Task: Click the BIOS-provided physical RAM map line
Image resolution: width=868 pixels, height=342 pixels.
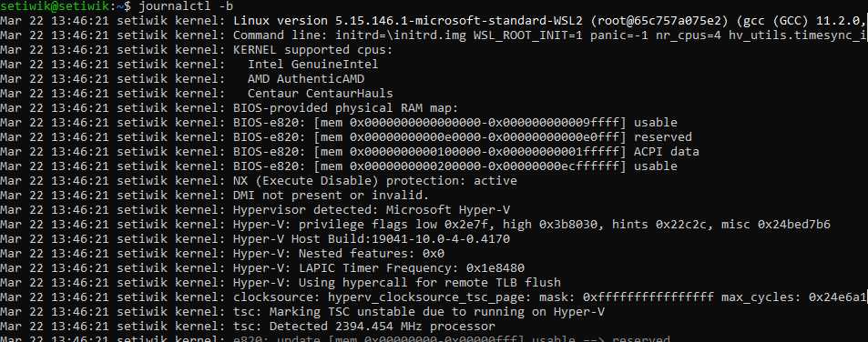Action: [x=230, y=107]
